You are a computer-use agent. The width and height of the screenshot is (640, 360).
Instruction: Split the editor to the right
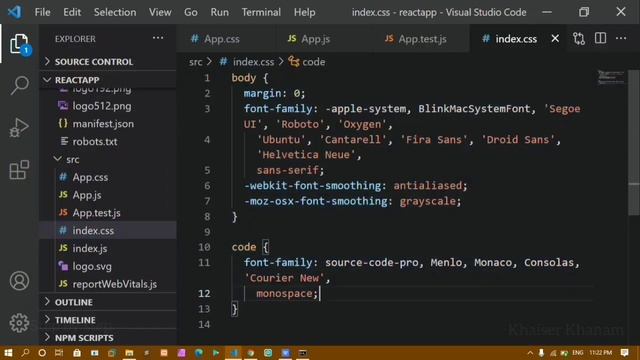600,38
